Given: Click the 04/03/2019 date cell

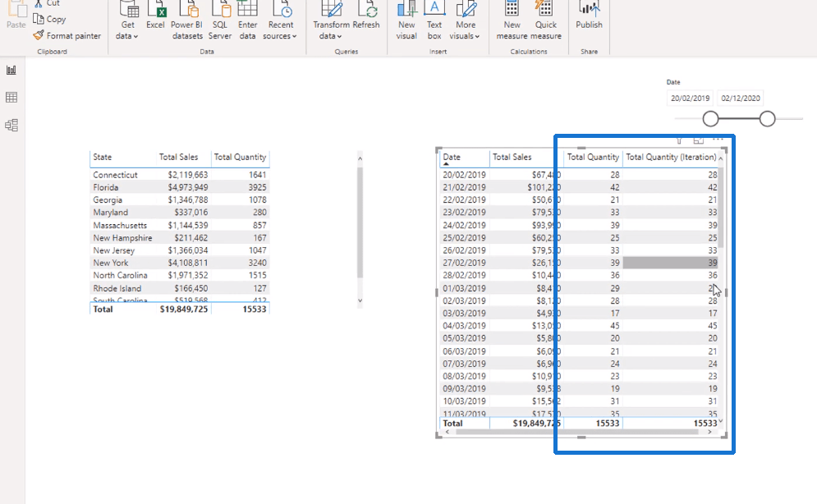Looking at the screenshot, I should pyautogui.click(x=464, y=326).
